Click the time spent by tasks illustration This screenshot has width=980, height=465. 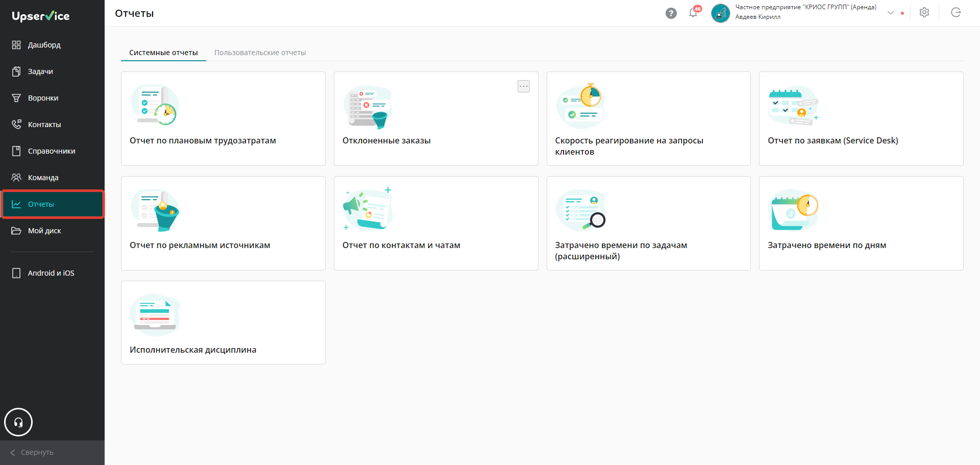tap(581, 210)
